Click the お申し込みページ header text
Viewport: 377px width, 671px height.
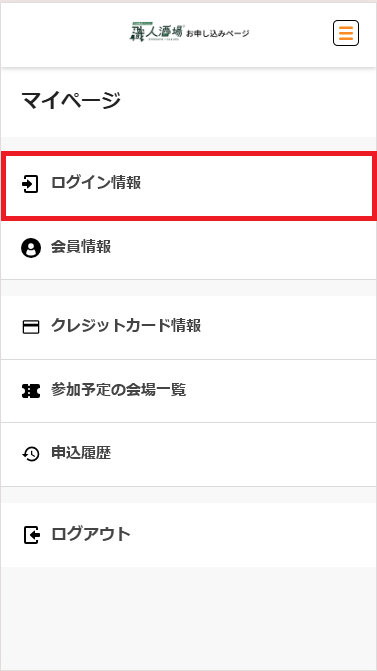217,33
